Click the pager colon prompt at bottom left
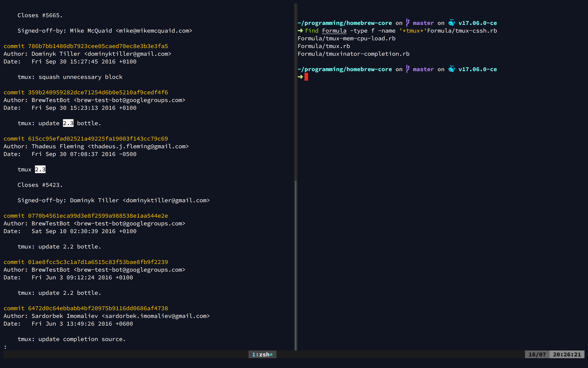Viewport: 588px width, 368px height. click(x=5, y=347)
